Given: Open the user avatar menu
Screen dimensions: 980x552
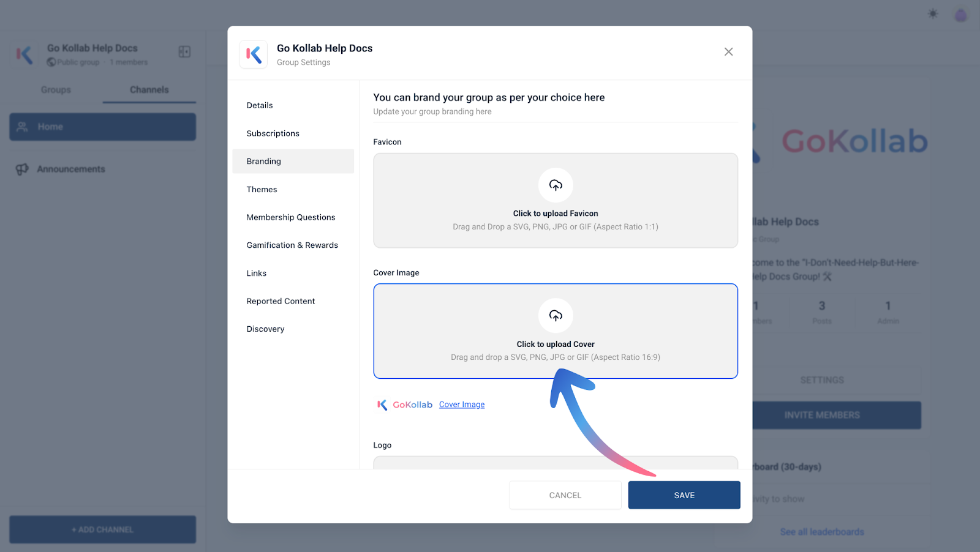Looking at the screenshot, I should click(961, 15).
